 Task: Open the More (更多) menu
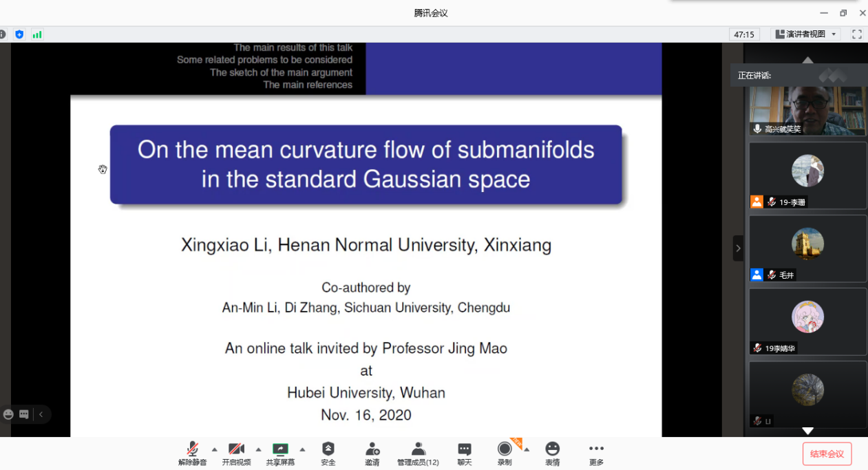pyautogui.click(x=596, y=453)
